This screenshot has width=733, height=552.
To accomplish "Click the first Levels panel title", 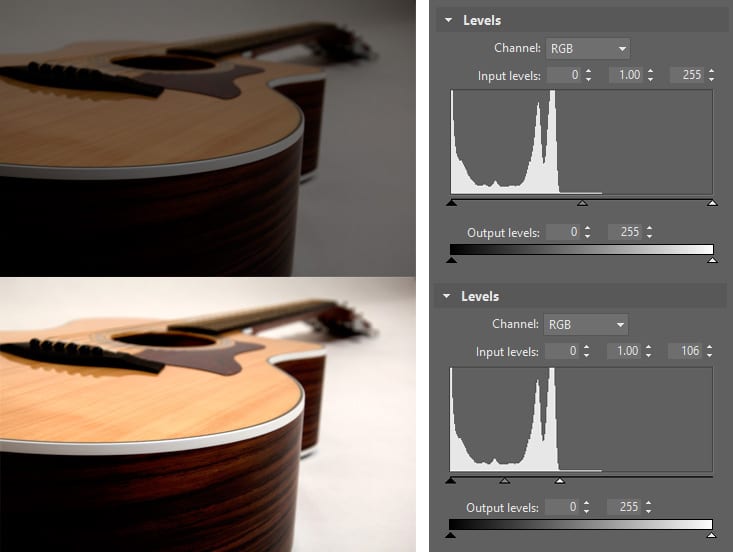I will pyautogui.click(x=482, y=21).
